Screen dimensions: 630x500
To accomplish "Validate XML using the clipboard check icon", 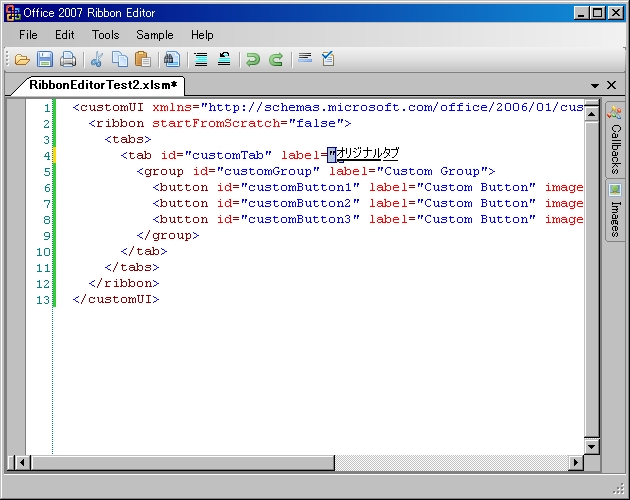I will point(328,59).
